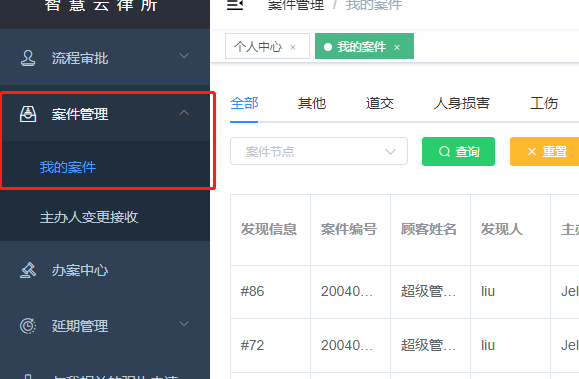Click the case number in row #86
Viewport: 579px width, 379px height.
click(x=347, y=291)
